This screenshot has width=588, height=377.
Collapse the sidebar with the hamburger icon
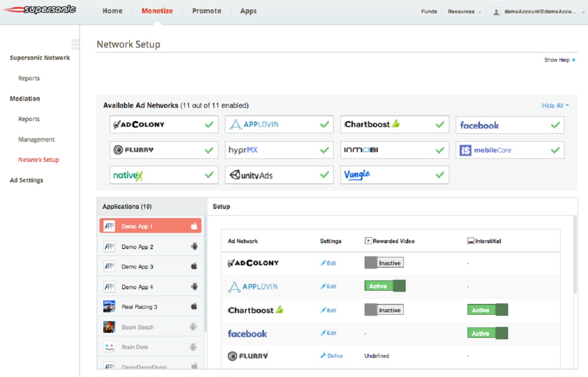pos(75,44)
